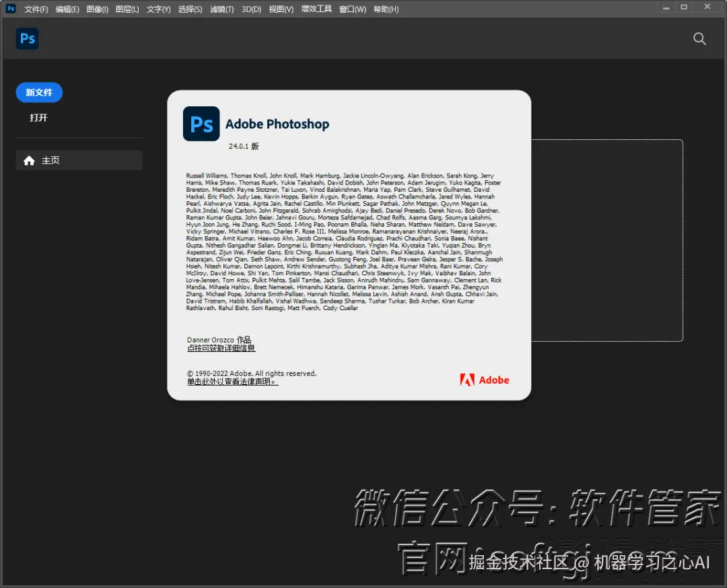This screenshot has height=588, width=727.
Task: Click the 24.0.1 版 version text
Action: (x=244, y=146)
